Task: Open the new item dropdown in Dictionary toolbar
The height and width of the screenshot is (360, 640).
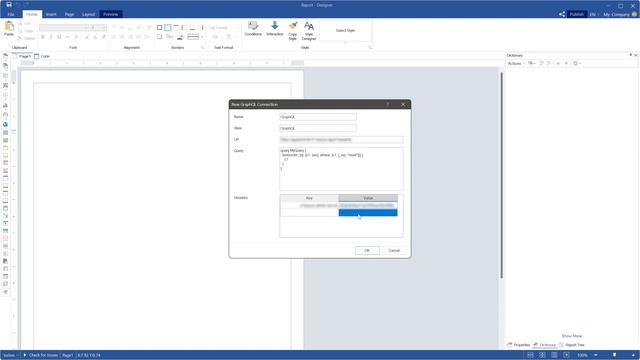Action: 532,64
